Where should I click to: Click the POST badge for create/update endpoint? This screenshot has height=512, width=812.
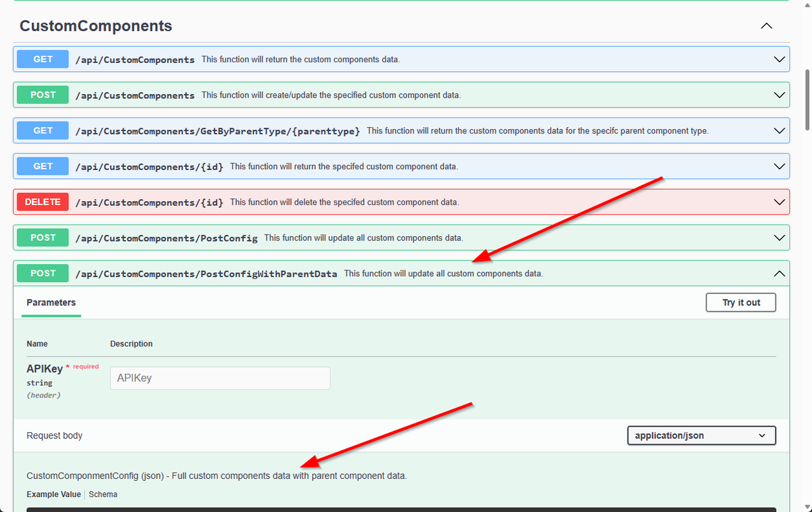click(43, 95)
